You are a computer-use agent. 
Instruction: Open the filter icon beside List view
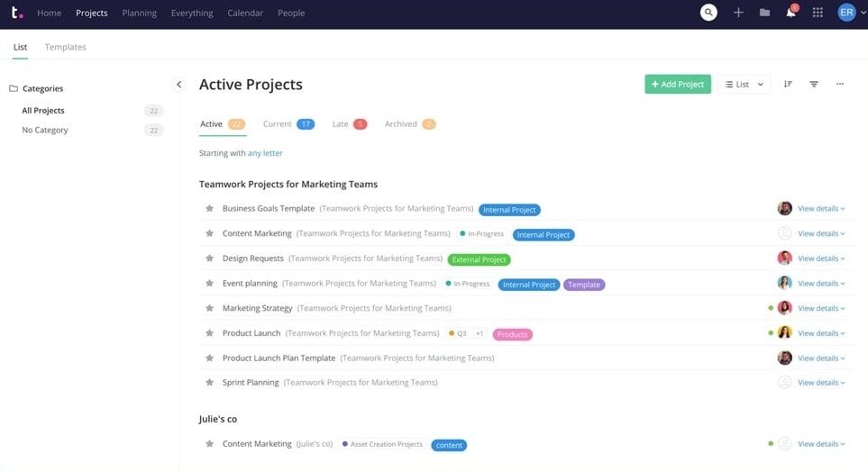coord(814,84)
